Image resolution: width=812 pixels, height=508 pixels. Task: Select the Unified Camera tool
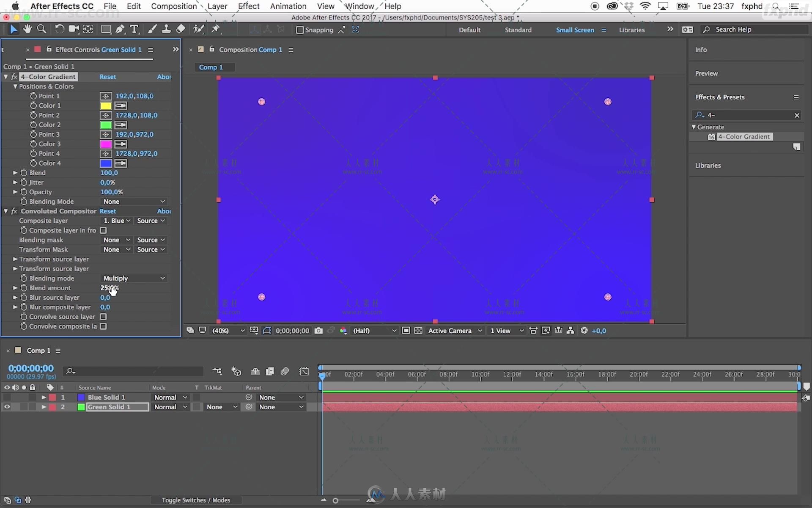click(74, 29)
